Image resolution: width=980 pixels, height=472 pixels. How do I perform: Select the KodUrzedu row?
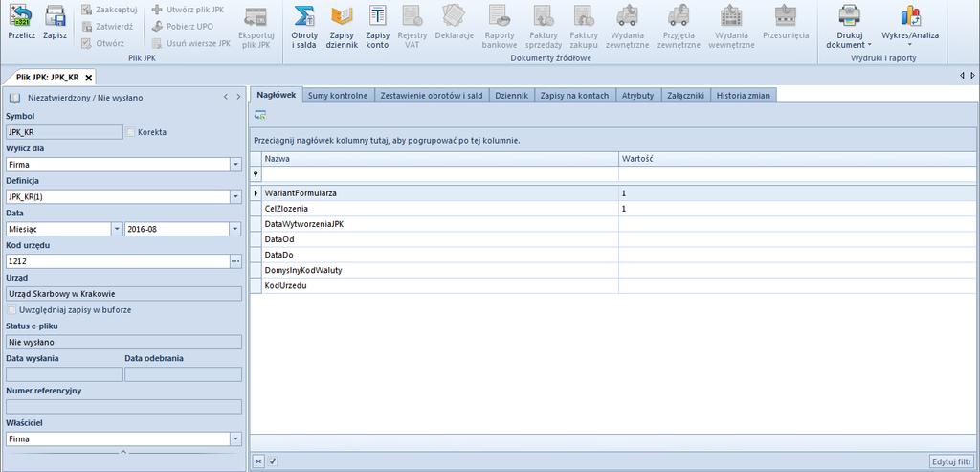pyautogui.click(x=613, y=285)
